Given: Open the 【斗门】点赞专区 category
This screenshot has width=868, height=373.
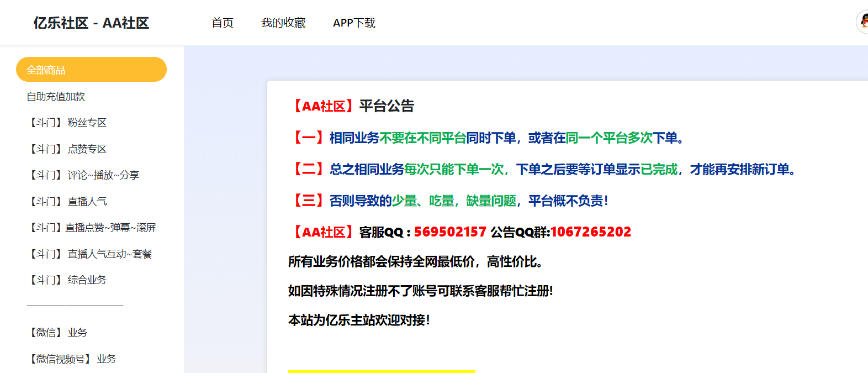Looking at the screenshot, I should [x=66, y=149].
